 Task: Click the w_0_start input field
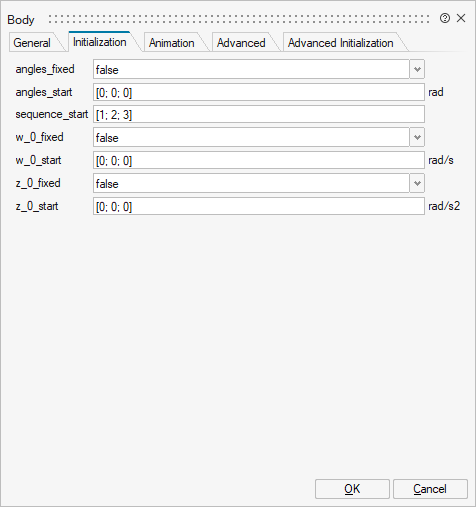point(259,160)
